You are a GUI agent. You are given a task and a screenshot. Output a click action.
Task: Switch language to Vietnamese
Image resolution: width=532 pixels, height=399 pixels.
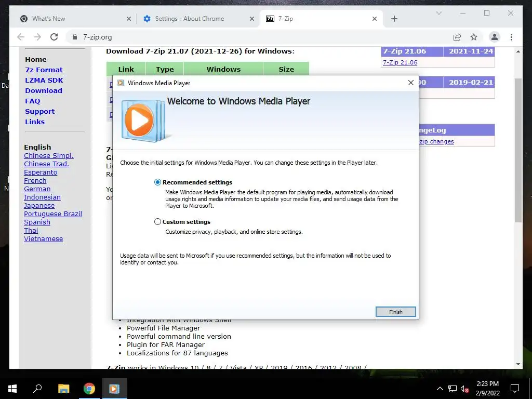click(x=44, y=239)
